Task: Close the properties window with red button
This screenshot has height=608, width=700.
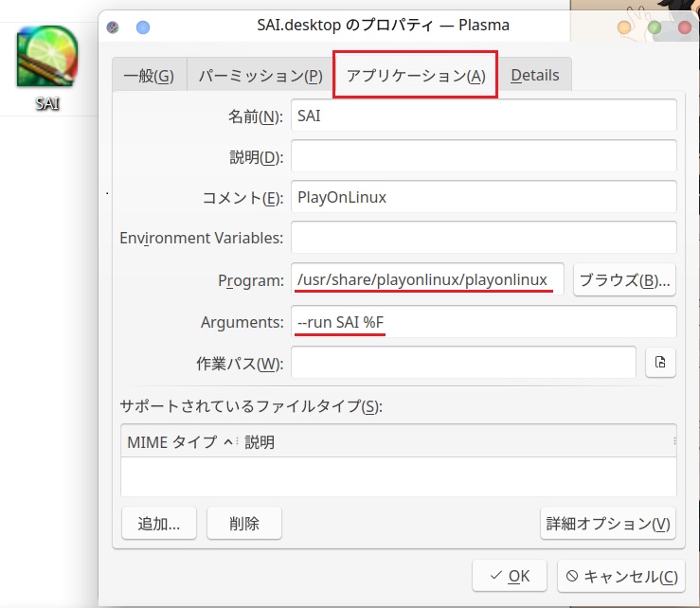Action: 684,27
